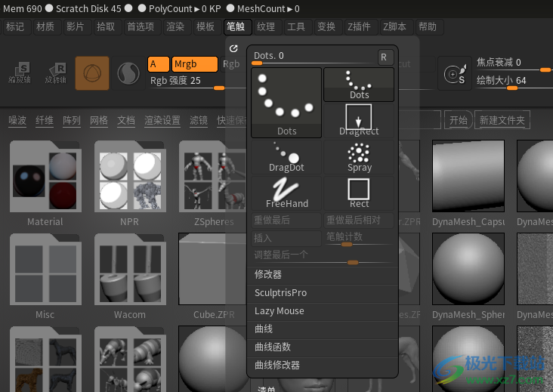Open the 纹理 menu
553x392 pixels.
click(x=268, y=26)
